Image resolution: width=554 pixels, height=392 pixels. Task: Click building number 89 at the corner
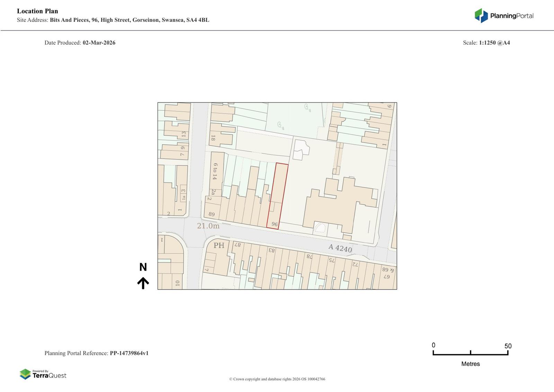pyautogui.click(x=212, y=214)
